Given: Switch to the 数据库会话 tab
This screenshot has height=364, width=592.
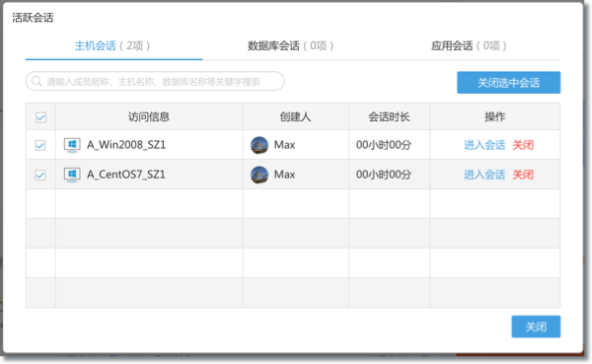Looking at the screenshot, I should (x=290, y=46).
